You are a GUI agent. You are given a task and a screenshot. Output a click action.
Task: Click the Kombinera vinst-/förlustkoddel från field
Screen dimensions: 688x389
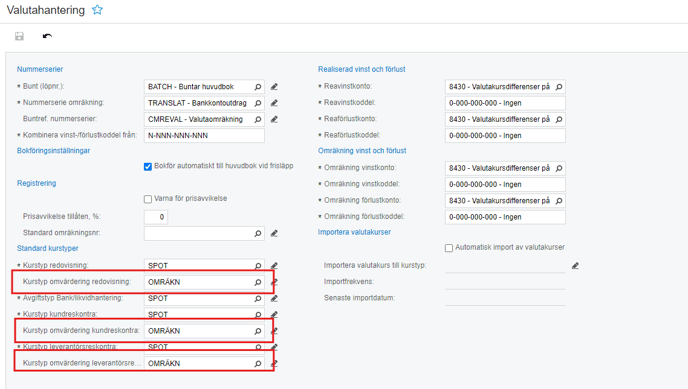click(x=204, y=136)
